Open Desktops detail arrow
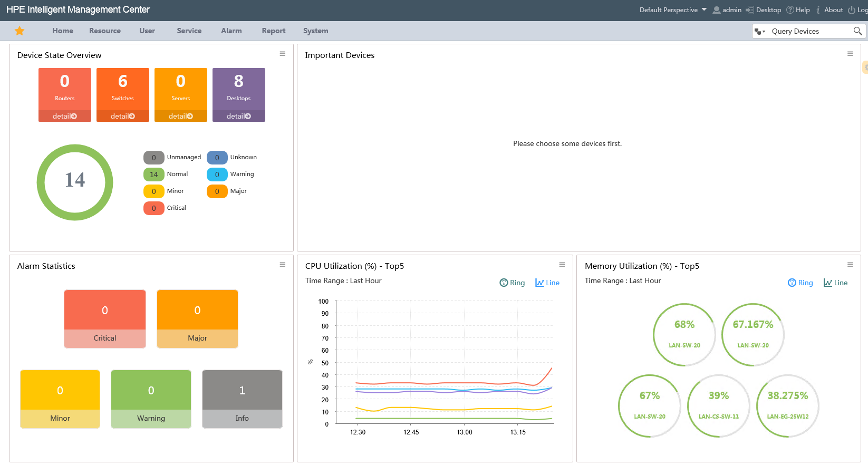The height and width of the screenshot is (465, 868). click(248, 116)
